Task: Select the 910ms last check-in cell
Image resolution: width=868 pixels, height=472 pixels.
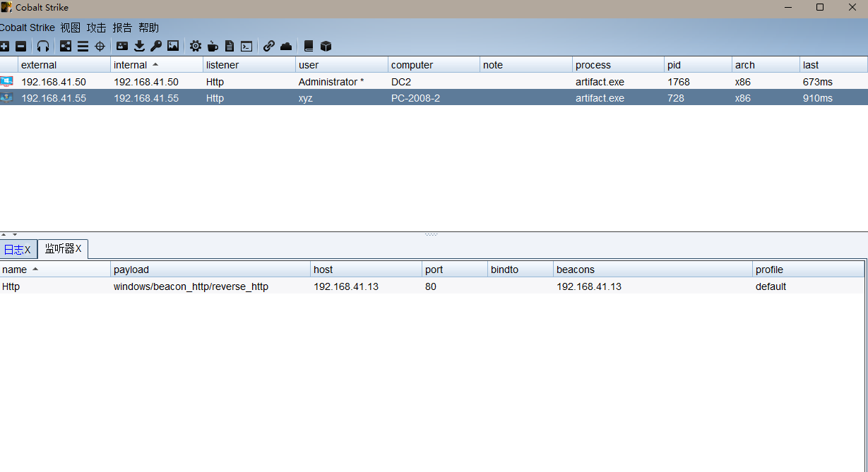Action: pos(833,98)
